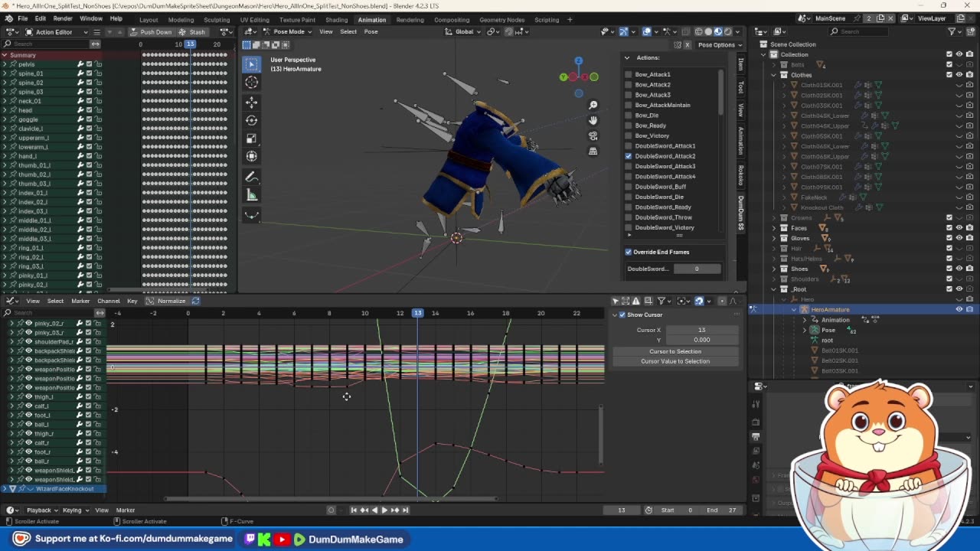Collapse the Clothes collection in outliner
Image resolution: width=980 pixels, height=551 pixels.
coord(774,75)
